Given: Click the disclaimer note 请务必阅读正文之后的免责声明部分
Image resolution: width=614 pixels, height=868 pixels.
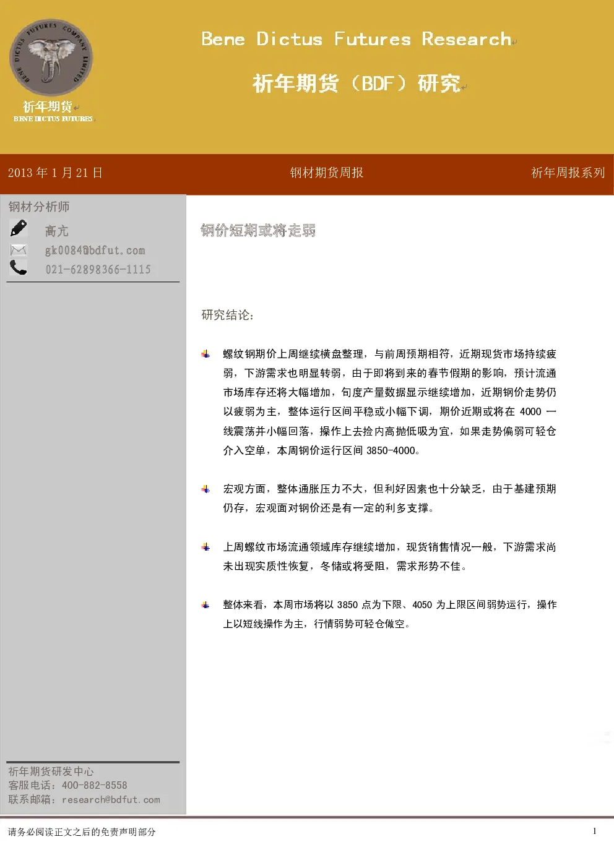Looking at the screenshot, I should coord(82,832).
